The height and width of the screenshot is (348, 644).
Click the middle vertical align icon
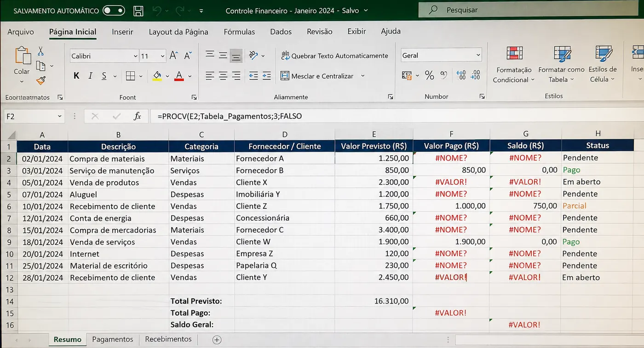(x=223, y=56)
